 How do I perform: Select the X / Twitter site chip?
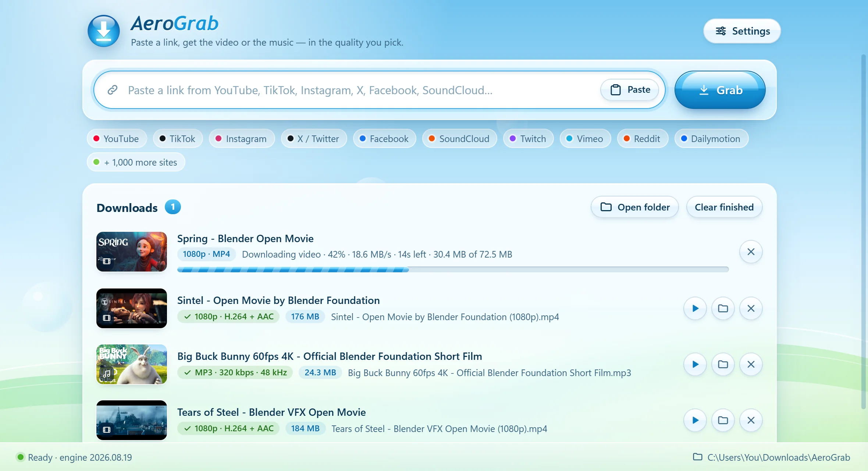click(x=314, y=138)
